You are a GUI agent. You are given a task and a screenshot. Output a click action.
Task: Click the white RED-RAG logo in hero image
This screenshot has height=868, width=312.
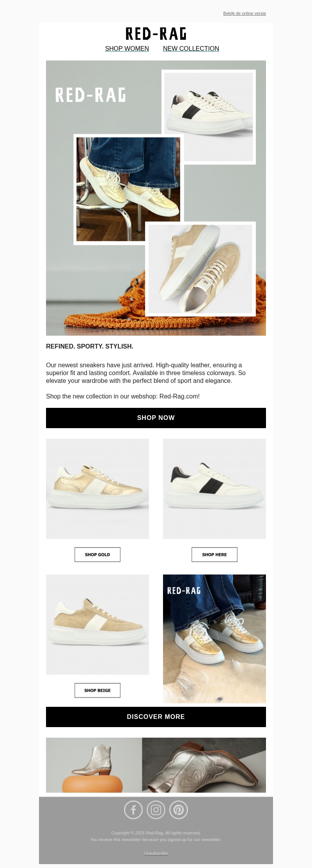[x=90, y=95]
